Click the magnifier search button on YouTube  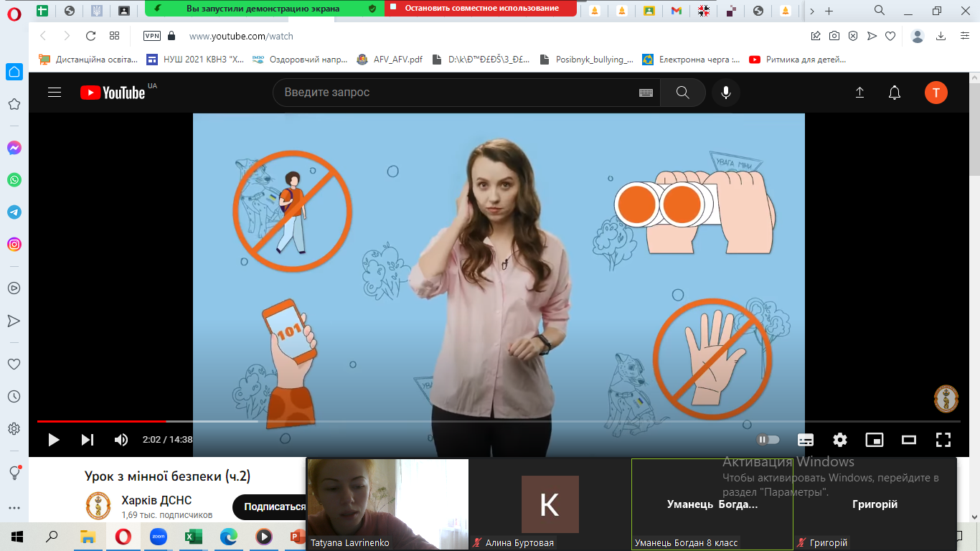(682, 93)
